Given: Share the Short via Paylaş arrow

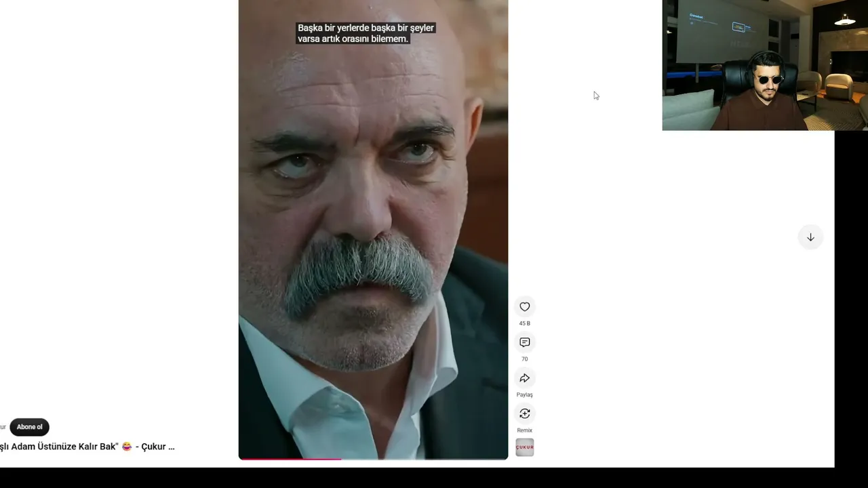Looking at the screenshot, I should click(x=524, y=378).
